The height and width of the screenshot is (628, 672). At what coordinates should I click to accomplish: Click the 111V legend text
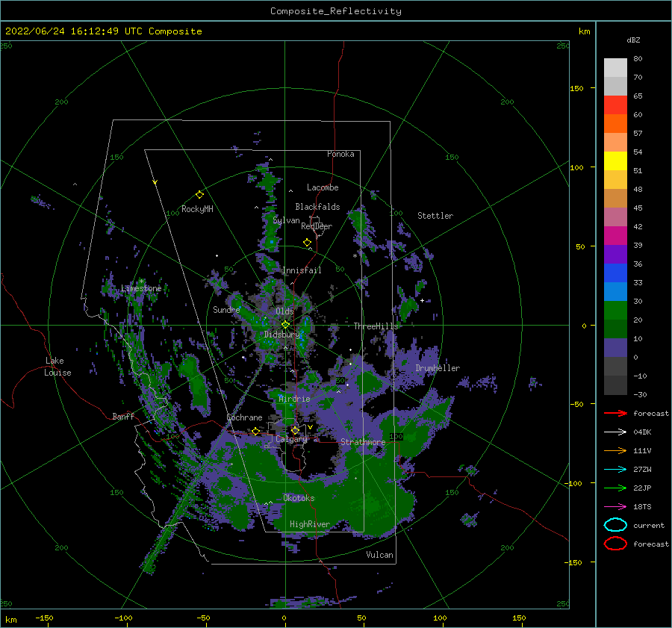click(x=642, y=450)
